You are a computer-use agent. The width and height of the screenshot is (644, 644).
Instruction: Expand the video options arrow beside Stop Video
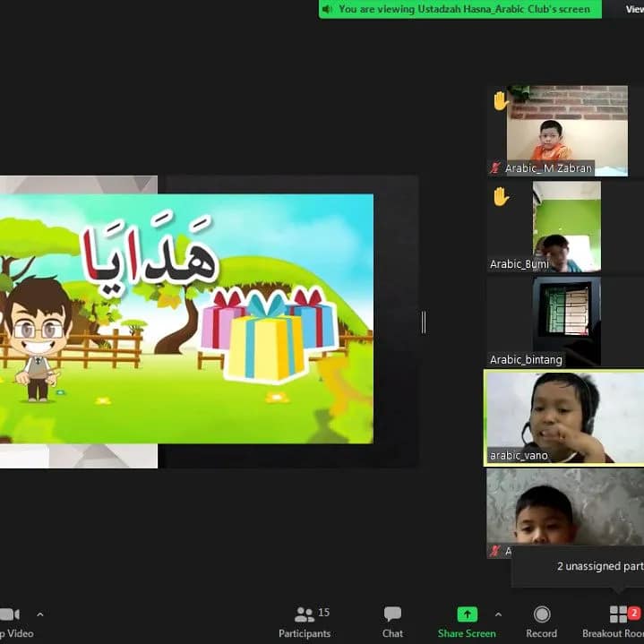coord(39,614)
